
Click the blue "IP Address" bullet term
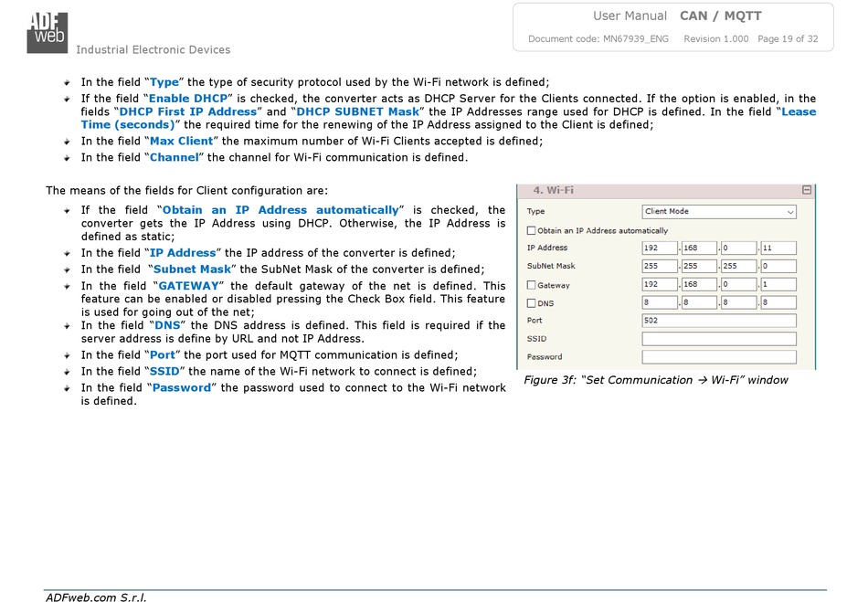(183, 253)
